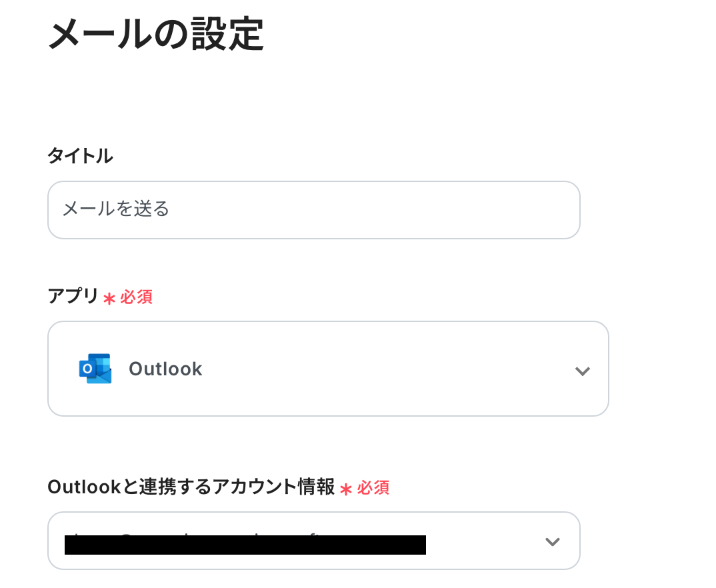Click the blank end of the タイトル field
Viewport: 716px width, 588px height.
point(375,210)
